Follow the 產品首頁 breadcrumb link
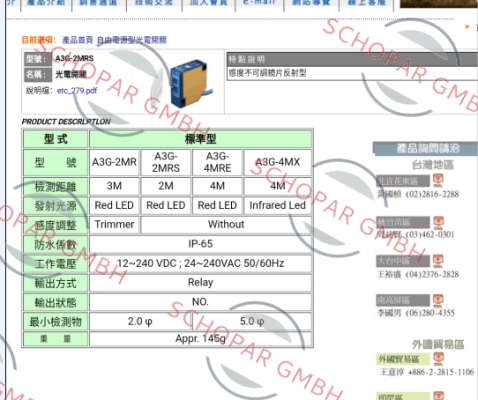478x400 pixels. click(77, 40)
